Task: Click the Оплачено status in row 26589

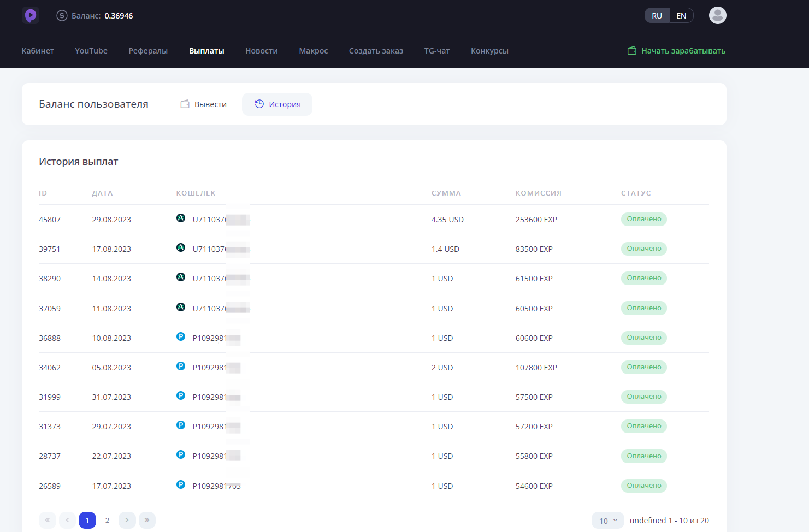Action: pos(644,486)
